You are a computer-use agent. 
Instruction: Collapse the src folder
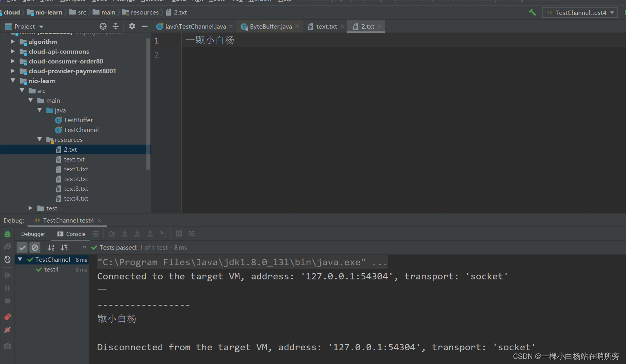[22, 91]
